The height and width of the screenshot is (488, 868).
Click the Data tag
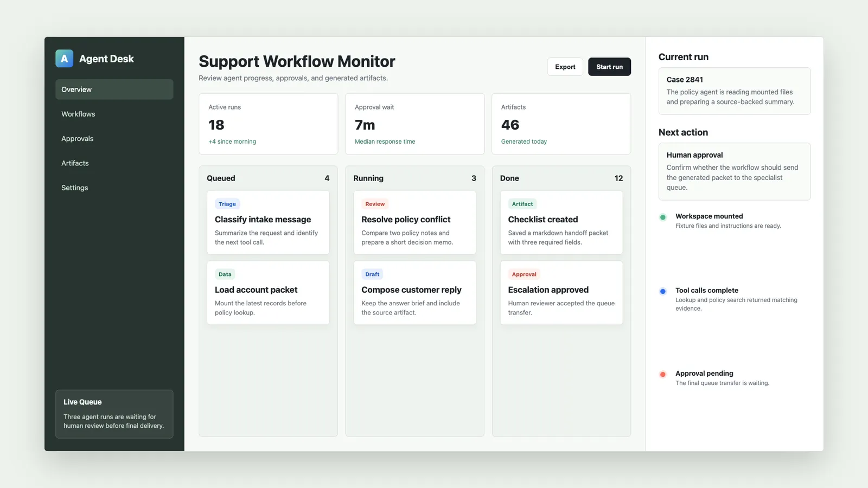coord(225,274)
